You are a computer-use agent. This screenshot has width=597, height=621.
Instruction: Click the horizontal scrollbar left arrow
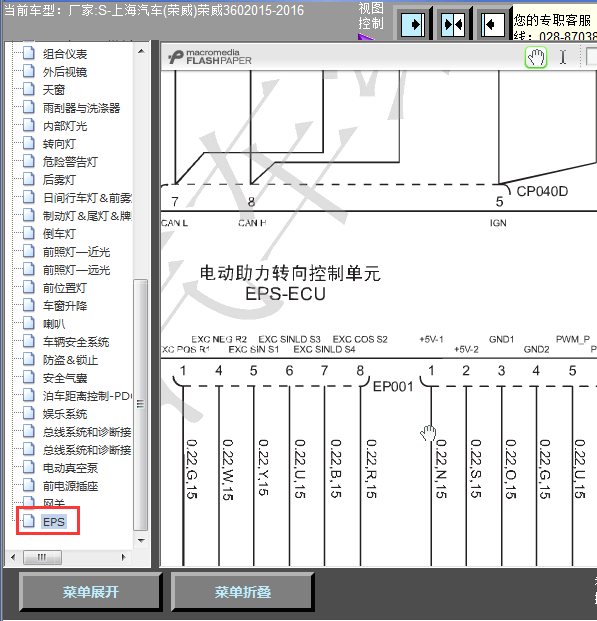[13, 558]
